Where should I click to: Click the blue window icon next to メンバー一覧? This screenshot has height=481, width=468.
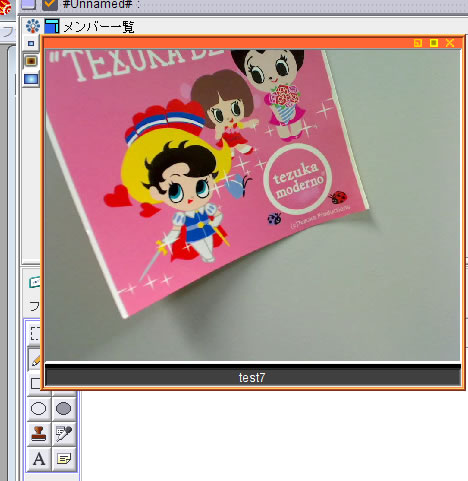coord(52,26)
